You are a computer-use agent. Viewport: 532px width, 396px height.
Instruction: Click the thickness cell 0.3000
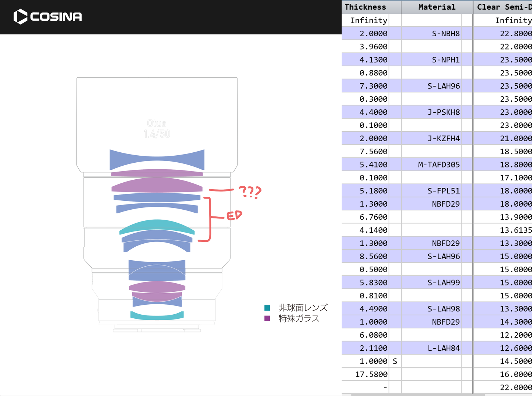pyautogui.click(x=365, y=99)
